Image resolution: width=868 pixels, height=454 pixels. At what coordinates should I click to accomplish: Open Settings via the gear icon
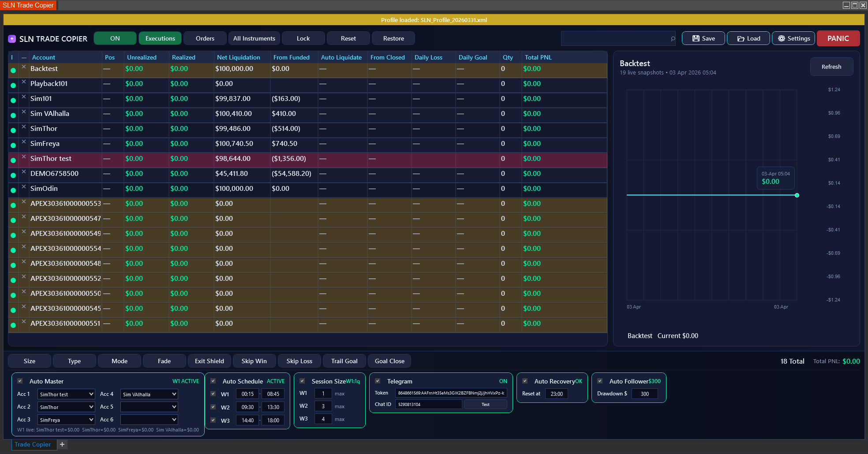click(x=781, y=38)
